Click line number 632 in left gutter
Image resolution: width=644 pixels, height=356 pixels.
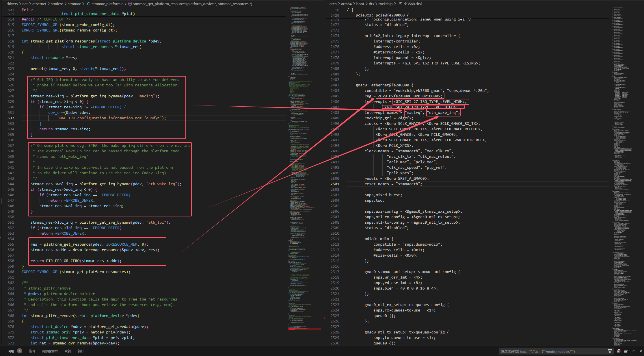11,118
